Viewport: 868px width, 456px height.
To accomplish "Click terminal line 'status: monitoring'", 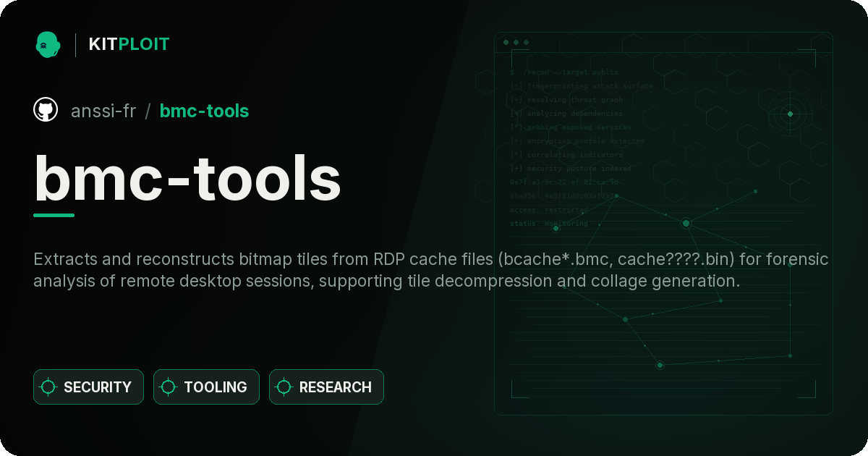I will coord(549,224).
